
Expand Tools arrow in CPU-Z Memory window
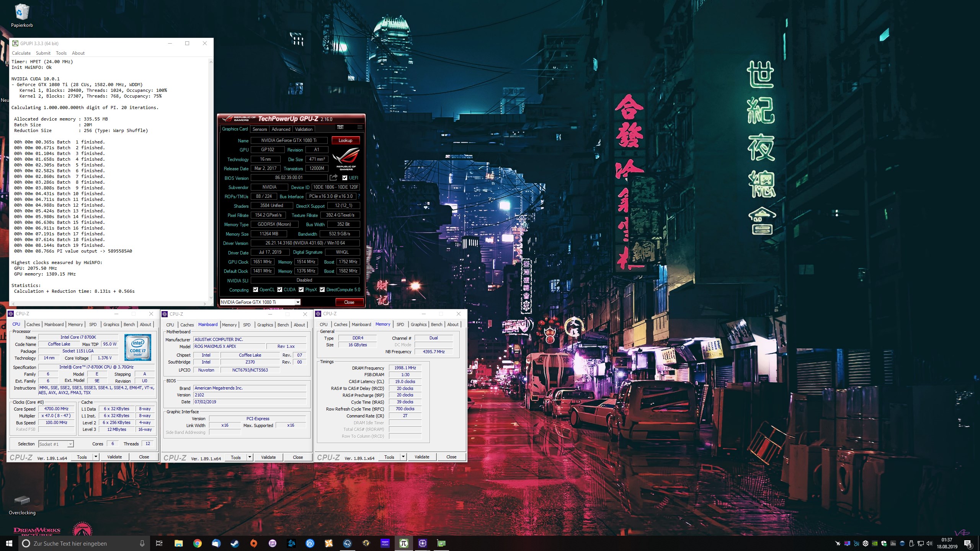coord(403,457)
